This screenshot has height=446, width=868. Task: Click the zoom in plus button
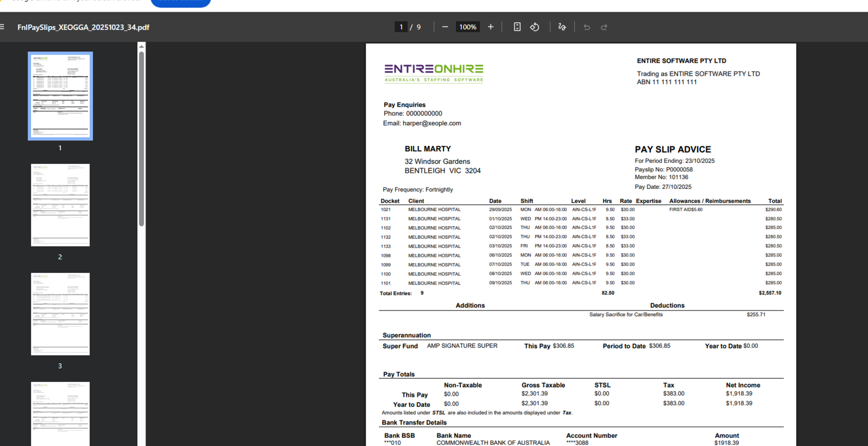point(491,27)
